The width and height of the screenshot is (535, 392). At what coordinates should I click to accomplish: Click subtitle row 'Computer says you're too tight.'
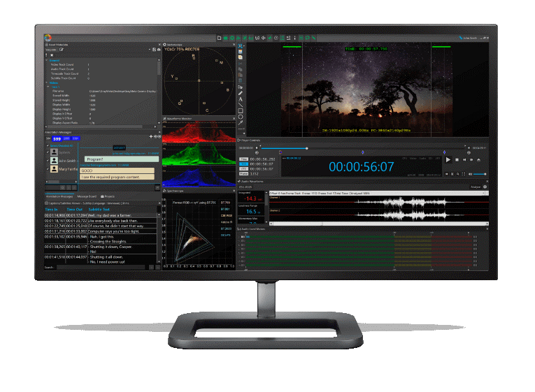pos(100,231)
